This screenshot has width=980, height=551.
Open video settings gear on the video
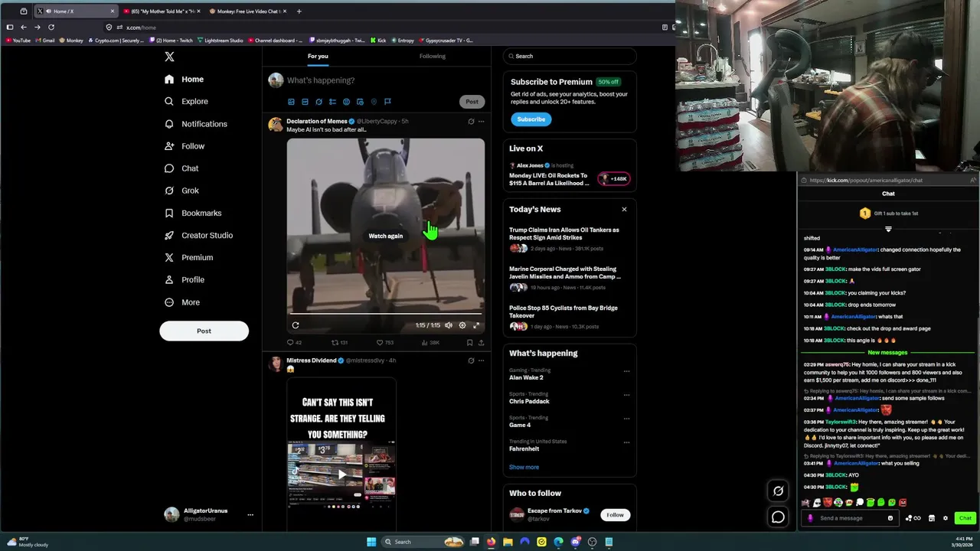(462, 325)
